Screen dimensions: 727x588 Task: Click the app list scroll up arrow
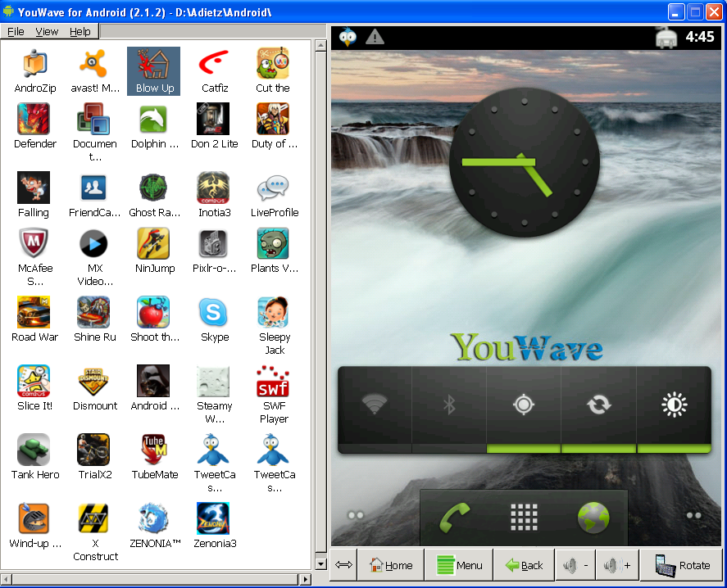(x=320, y=45)
